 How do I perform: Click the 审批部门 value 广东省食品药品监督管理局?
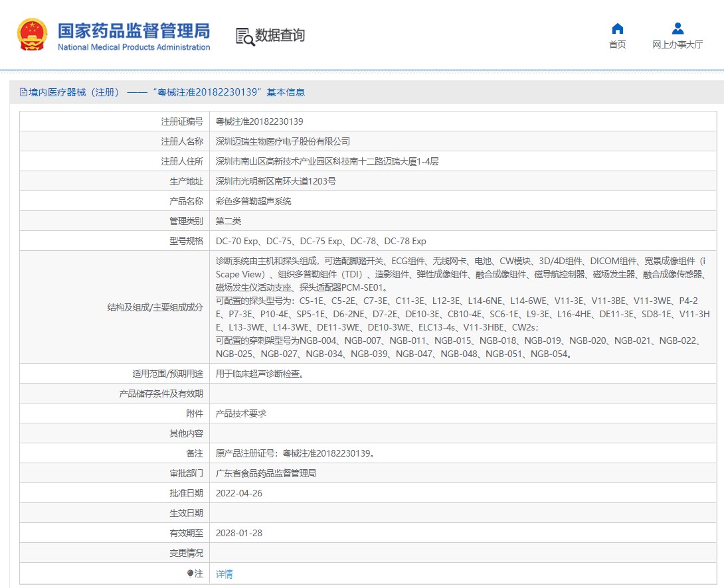tap(266, 473)
